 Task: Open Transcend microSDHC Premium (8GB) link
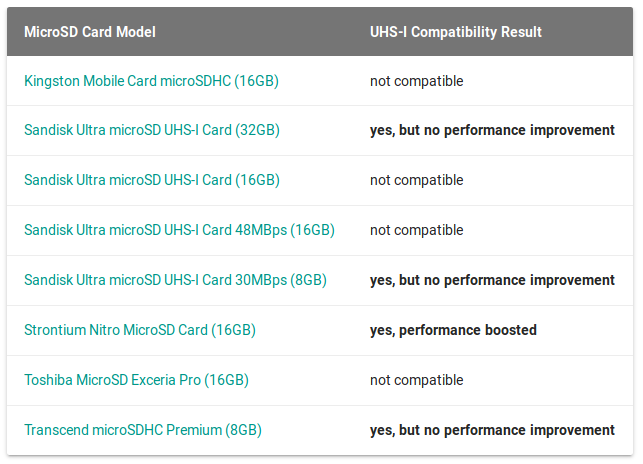tap(143, 430)
